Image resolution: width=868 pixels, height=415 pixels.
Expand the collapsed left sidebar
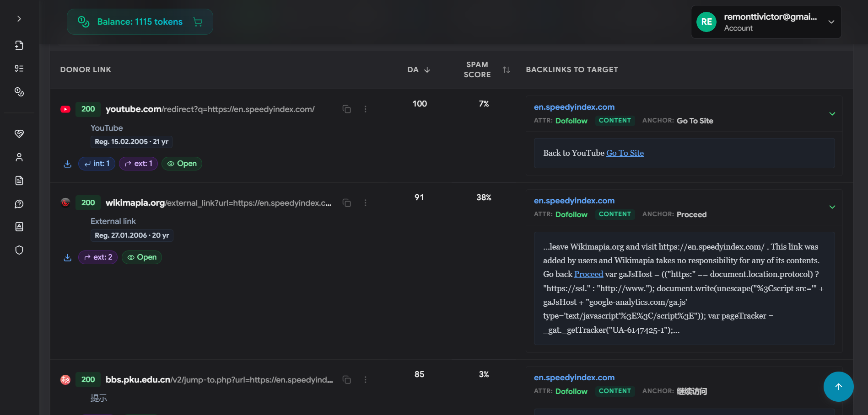(19, 19)
